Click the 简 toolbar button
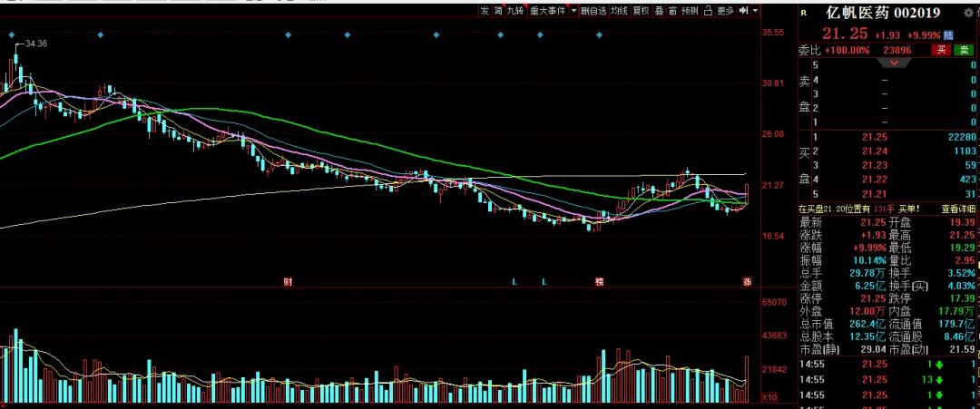The width and height of the screenshot is (980, 409). tap(498, 11)
